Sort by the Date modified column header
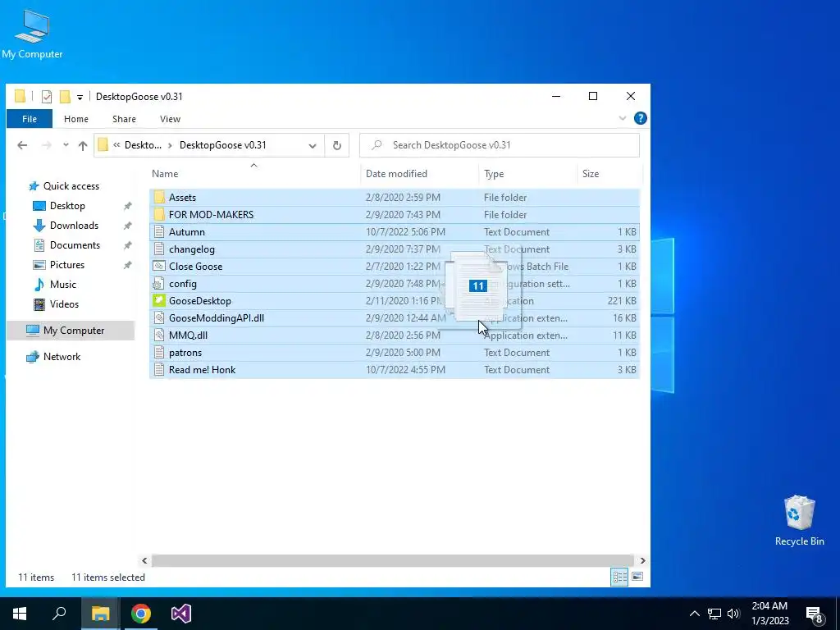Image resolution: width=840 pixels, height=630 pixels. point(396,174)
